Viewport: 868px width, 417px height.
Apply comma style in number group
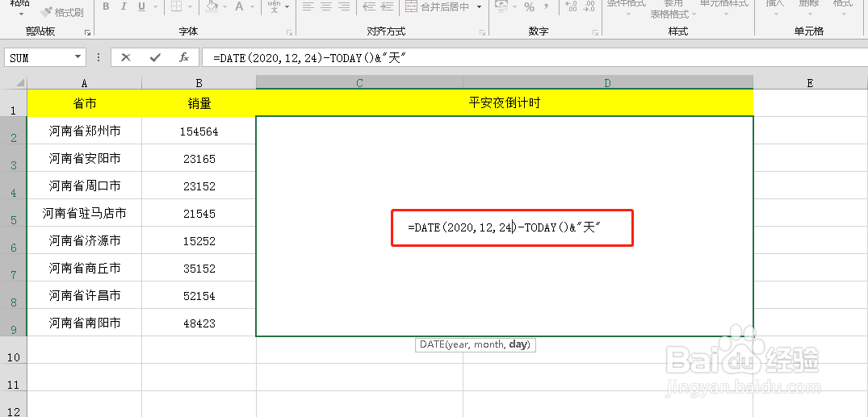pyautogui.click(x=546, y=6)
